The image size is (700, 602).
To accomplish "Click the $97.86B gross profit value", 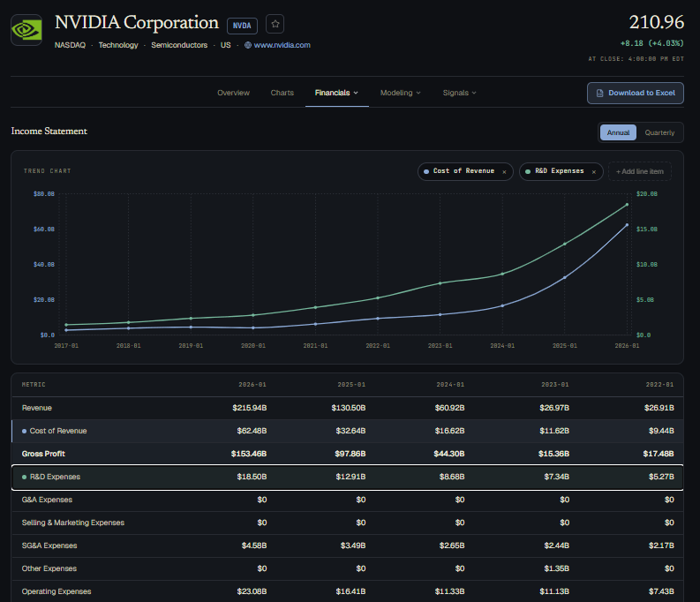I will click(350, 454).
